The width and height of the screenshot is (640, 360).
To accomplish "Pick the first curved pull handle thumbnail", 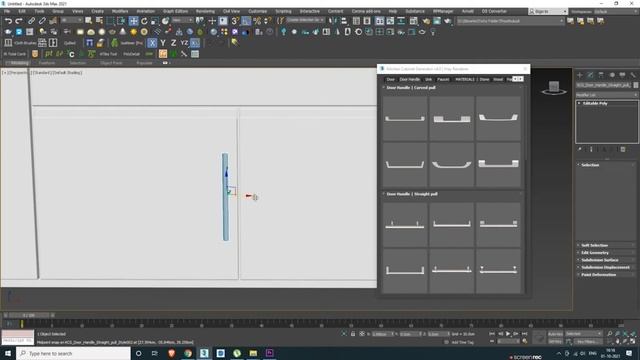I will pyautogui.click(x=405, y=118).
